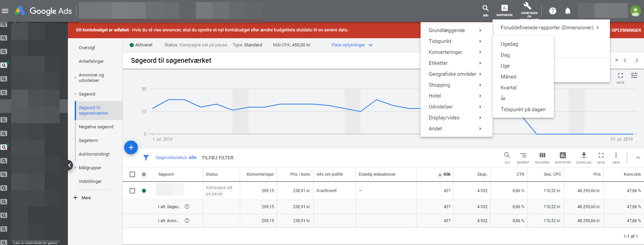644x245 pixels.
Task: Open the Geografiske områder submenu
Action: [456, 74]
